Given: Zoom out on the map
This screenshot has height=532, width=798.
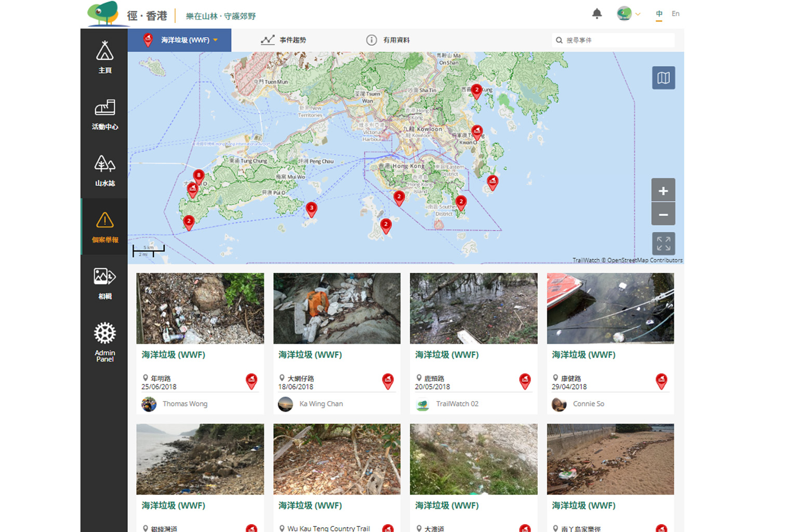Looking at the screenshot, I should (663, 214).
